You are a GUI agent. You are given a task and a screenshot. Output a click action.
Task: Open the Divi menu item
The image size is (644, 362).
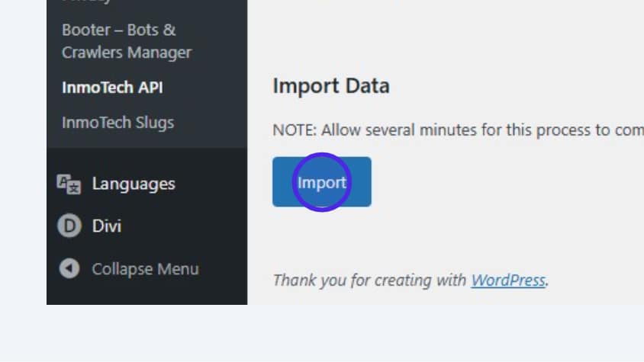107,226
